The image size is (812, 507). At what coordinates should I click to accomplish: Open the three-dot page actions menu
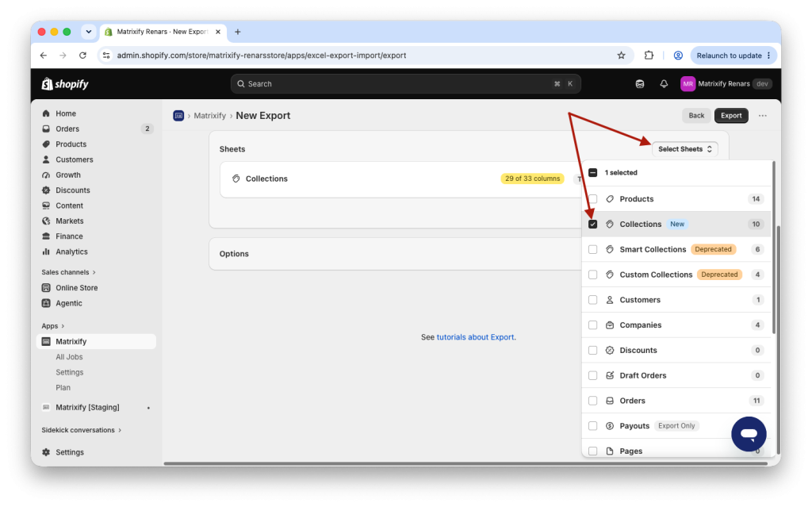[x=762, y=116]
